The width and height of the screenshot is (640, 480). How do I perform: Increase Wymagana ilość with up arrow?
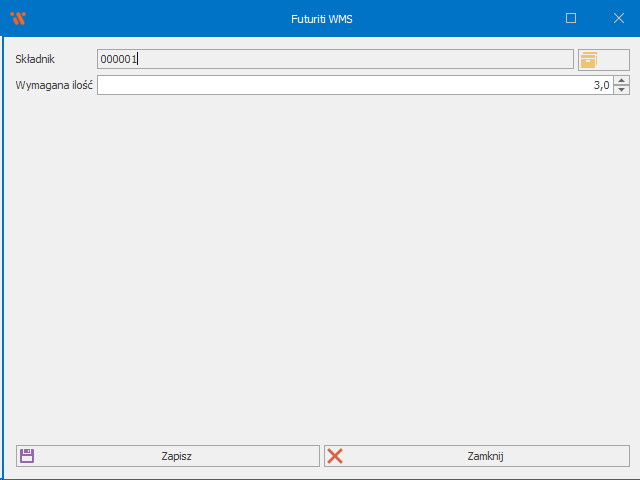(x=622, y=81)
